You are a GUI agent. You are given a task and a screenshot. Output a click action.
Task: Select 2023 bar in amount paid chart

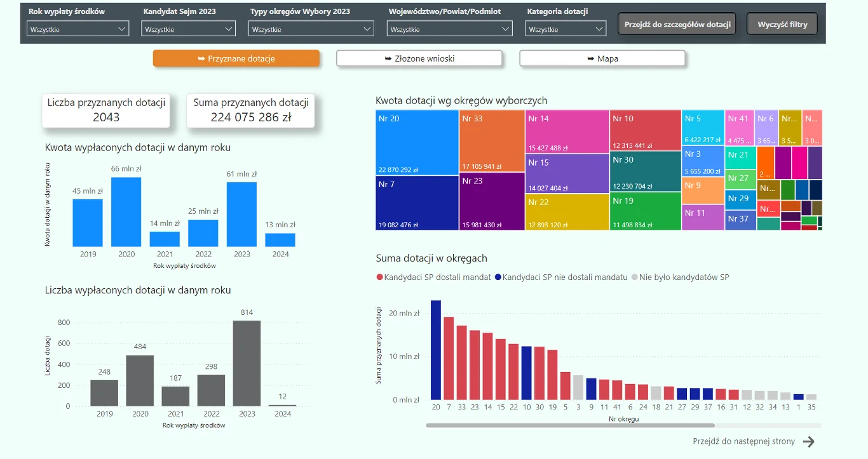(x=241, y=215)
